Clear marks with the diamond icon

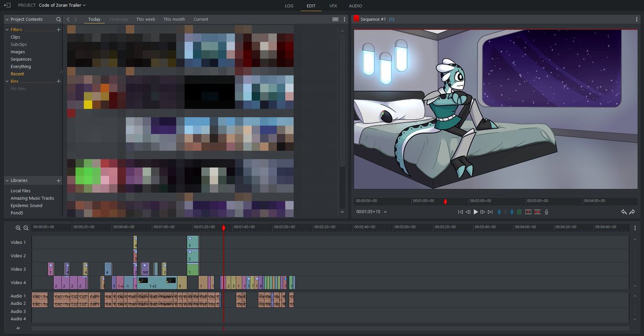[506, 212]
